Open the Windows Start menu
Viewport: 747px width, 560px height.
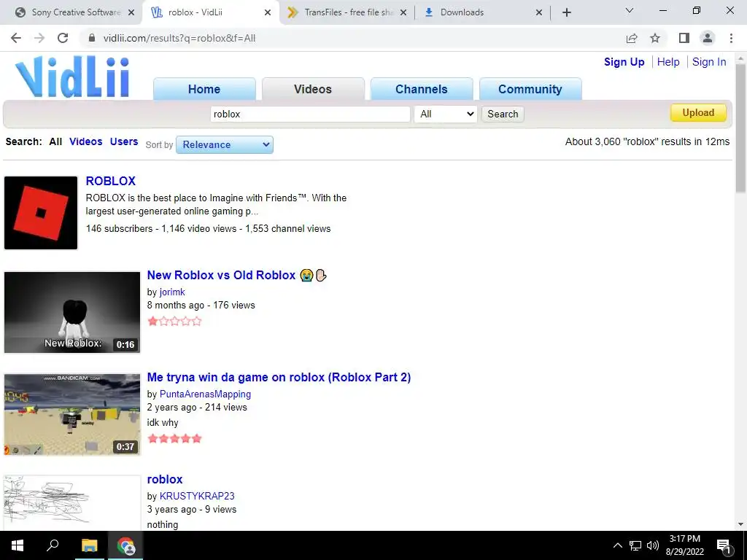tap(18, 545)
